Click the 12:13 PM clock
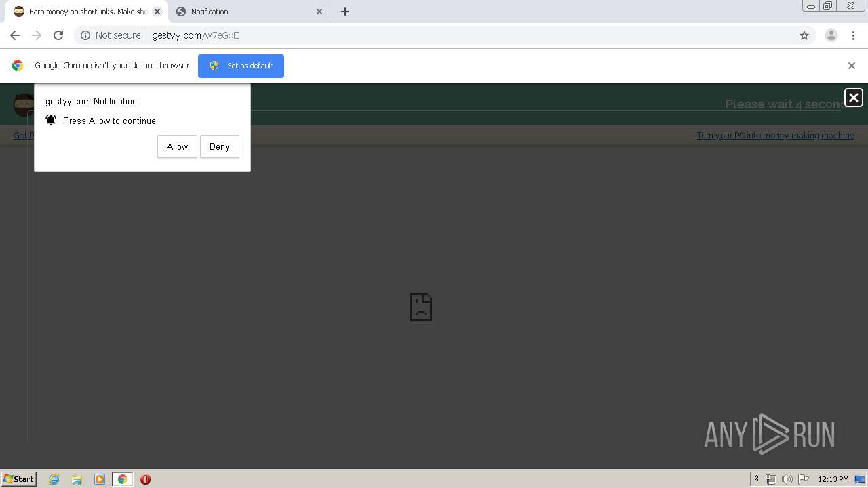The height and width of the screenshot is (488, 868). click(x=833, y=479)
